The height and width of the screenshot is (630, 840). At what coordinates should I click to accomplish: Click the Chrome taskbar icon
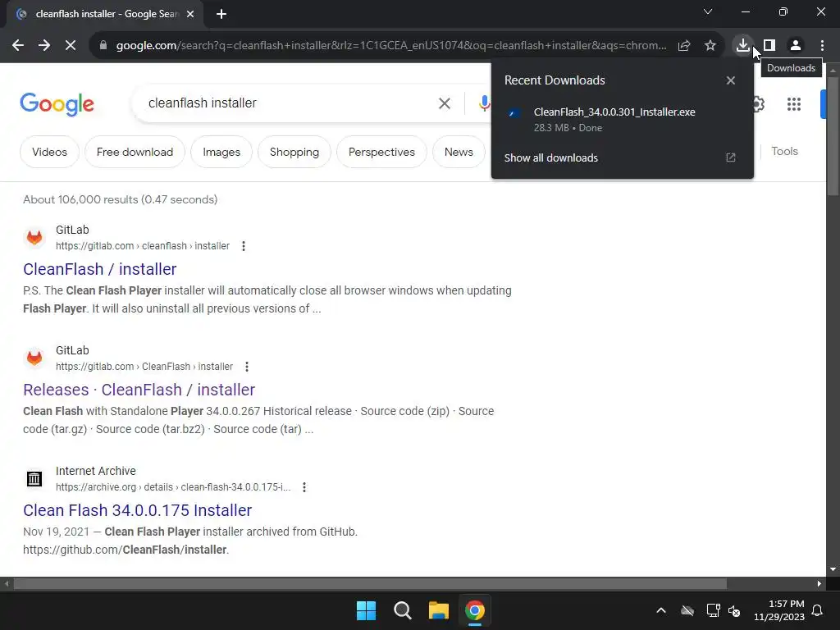[x=475, y=610]
